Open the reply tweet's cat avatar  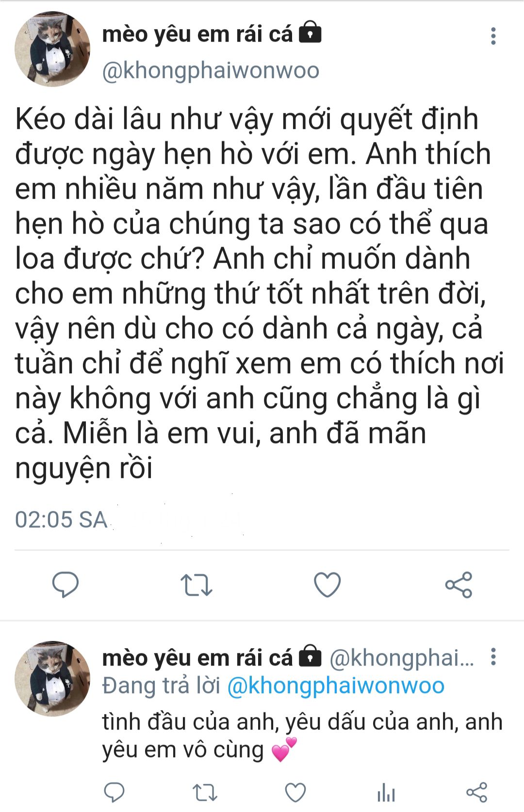pos(52,678)
